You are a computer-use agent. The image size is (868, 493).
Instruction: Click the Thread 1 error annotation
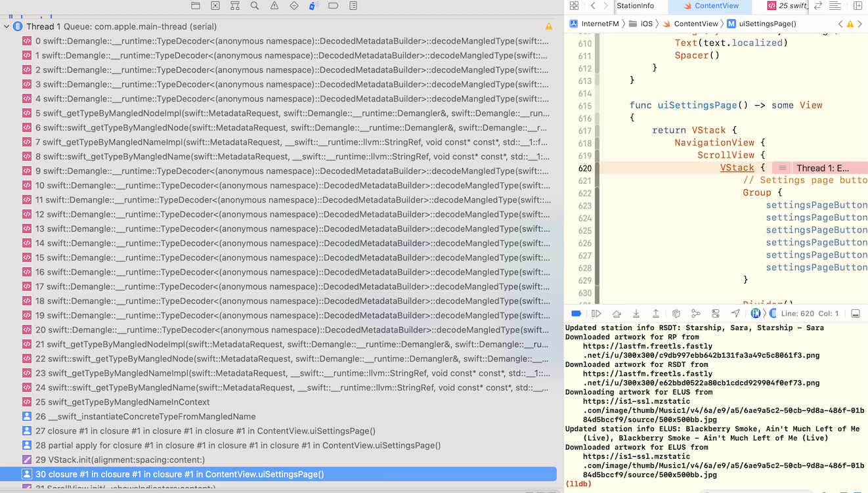(x=822, y=168)
